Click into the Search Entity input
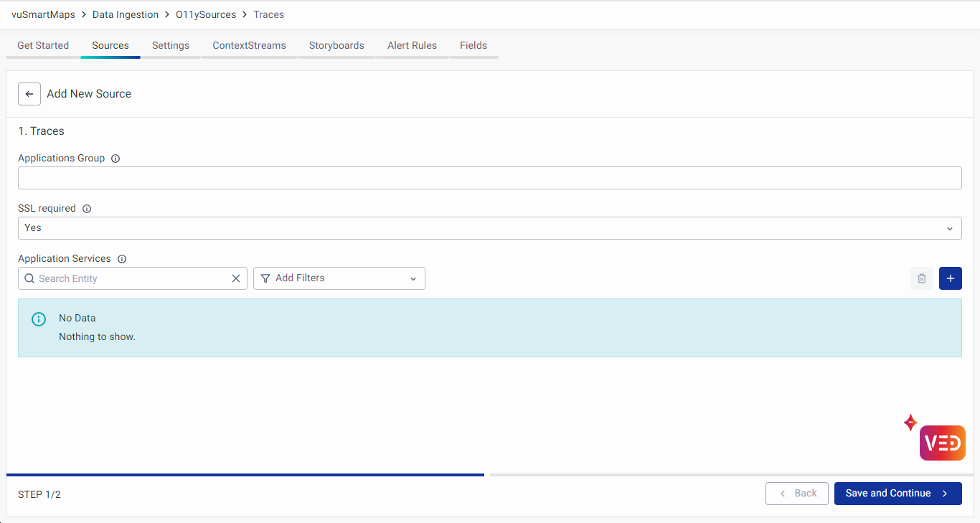The height and width of the screenshot is (523, 980). point(129,278)
